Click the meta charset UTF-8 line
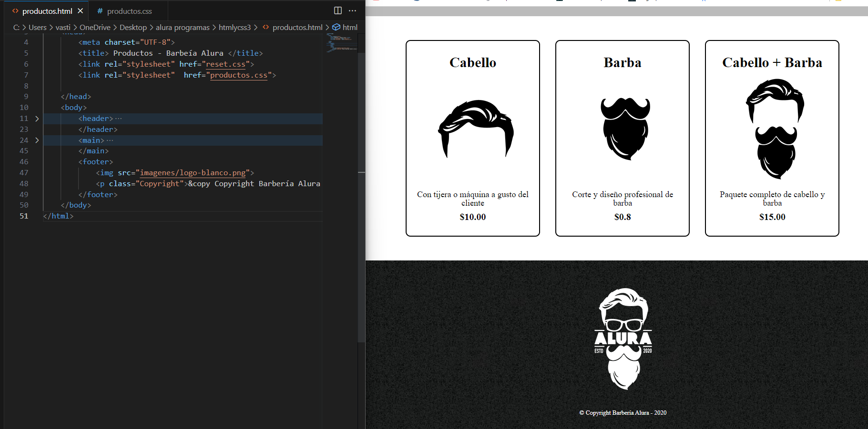The image size is (868, 429). pyautogui.click(x=127, y=42)
